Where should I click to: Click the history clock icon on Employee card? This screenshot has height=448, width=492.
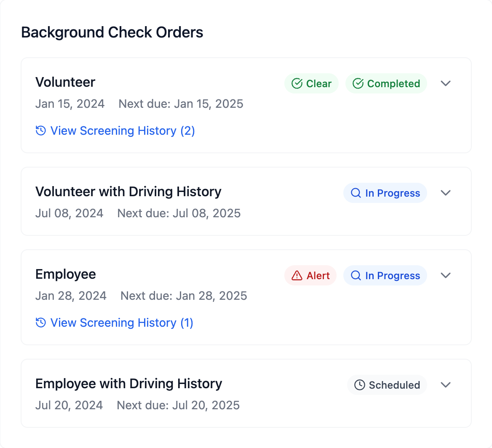[40, 323]
